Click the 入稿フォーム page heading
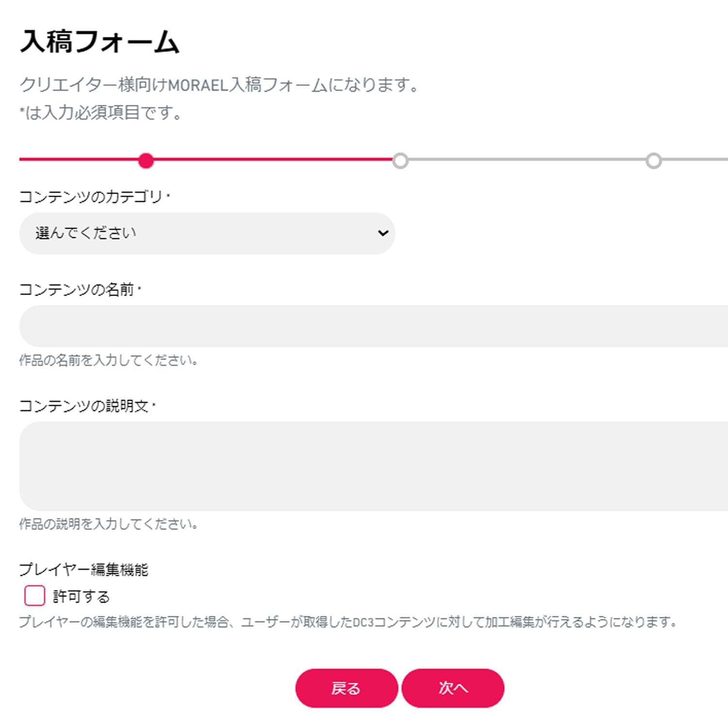This screenshot has width=728, height=728. click(99, 41)
